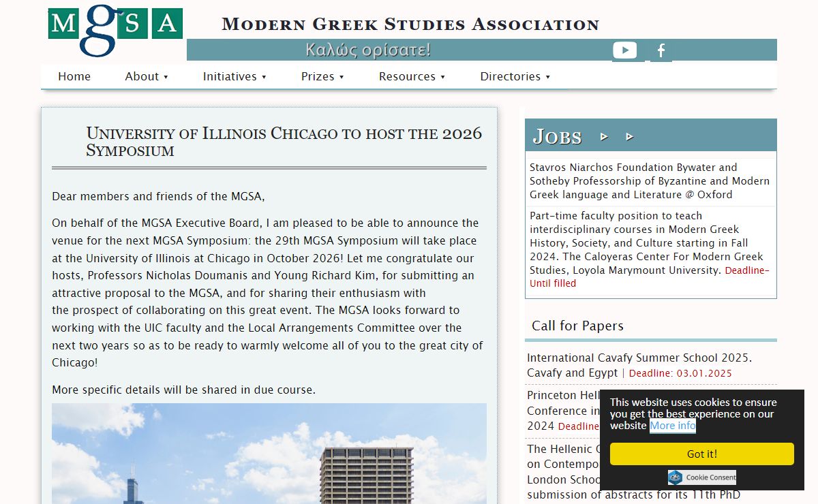Expand the Initiatives menu

click(x=234, y=76)
